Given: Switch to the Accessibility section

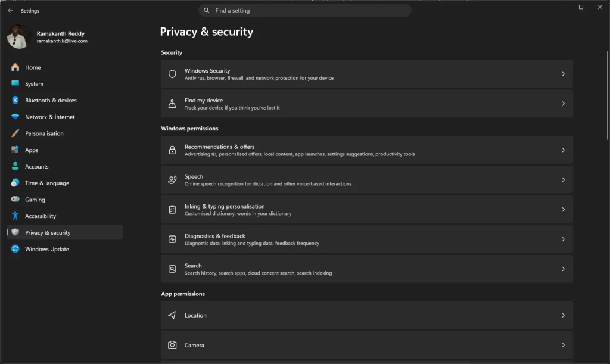Looking at the screenshot, I should [40, 216].
